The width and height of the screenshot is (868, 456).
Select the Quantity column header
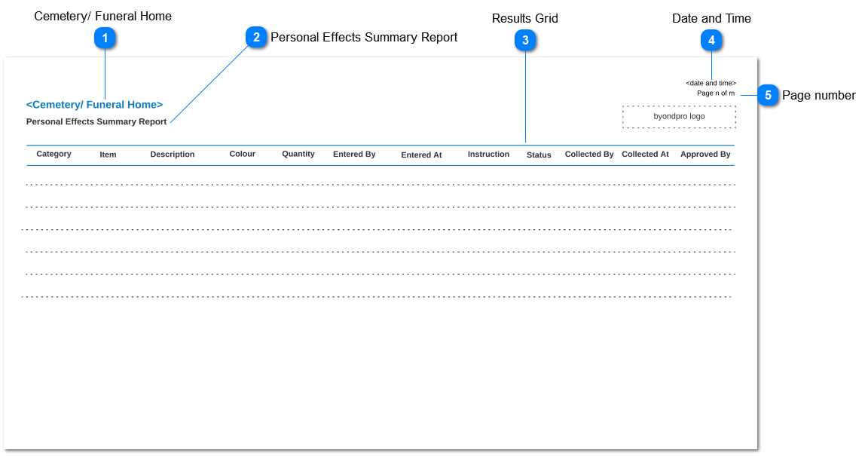pyautogui.click(x=298, y=154)
